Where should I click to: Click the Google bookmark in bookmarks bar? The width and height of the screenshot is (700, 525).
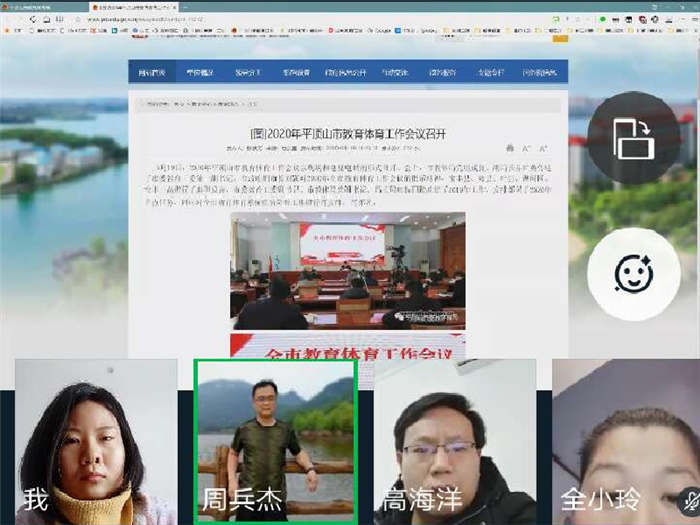(379, 30)
